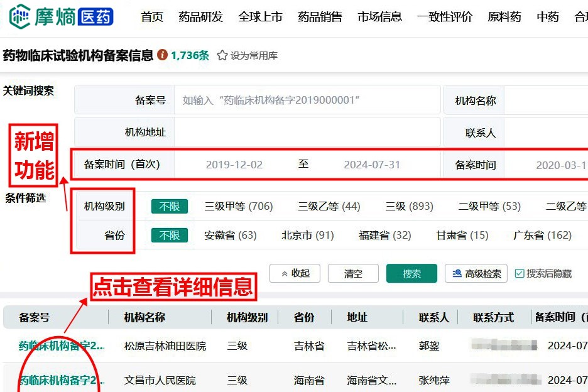This screenshot has width=588, height=392.
Task: Click the checkmark icon in 搜索后隐藏
Action: tap(518, 273)
